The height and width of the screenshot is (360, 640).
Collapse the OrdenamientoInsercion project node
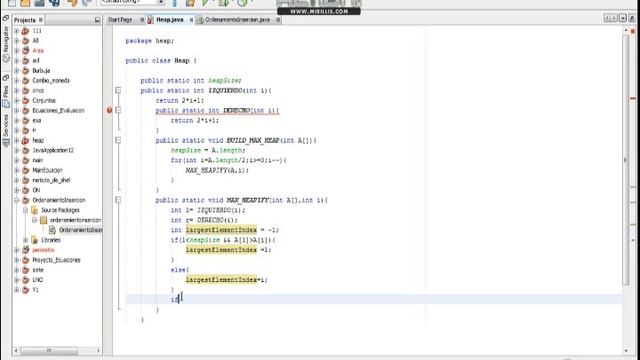click(17, 200)
